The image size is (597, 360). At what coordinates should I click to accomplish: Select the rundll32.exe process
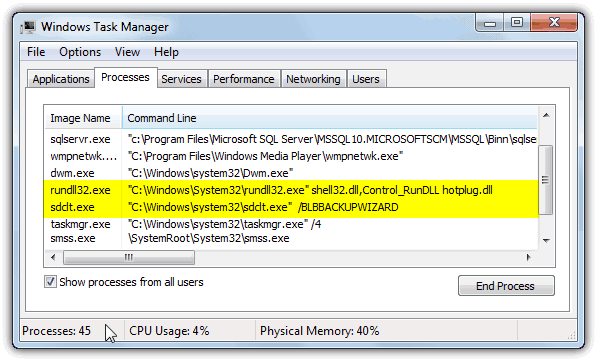tap(291, 190)
